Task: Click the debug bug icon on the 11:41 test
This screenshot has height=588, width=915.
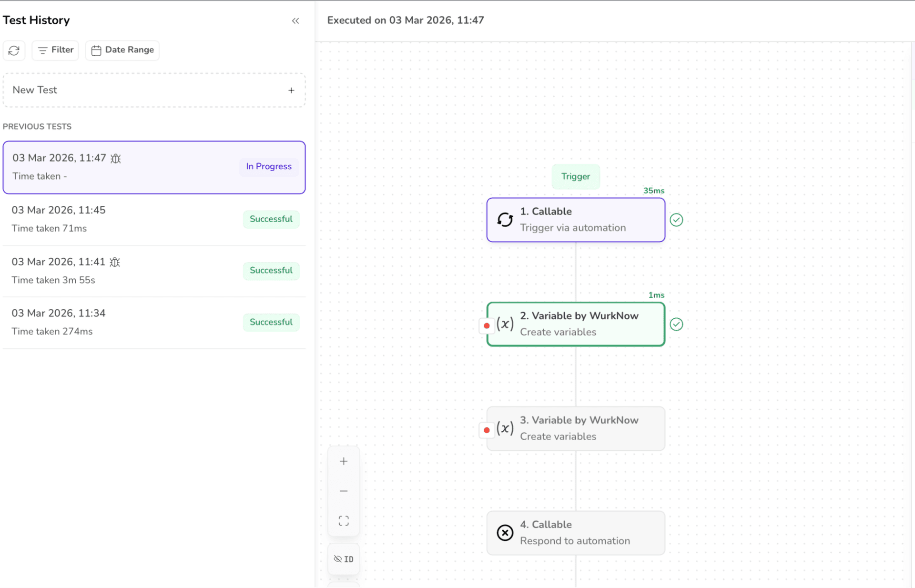Action: [x=115, y=262]
